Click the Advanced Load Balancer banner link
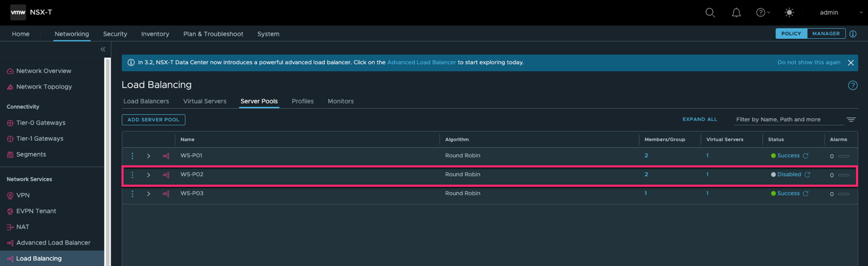Viewport: 868px width, 266px height. click(421, 62)
